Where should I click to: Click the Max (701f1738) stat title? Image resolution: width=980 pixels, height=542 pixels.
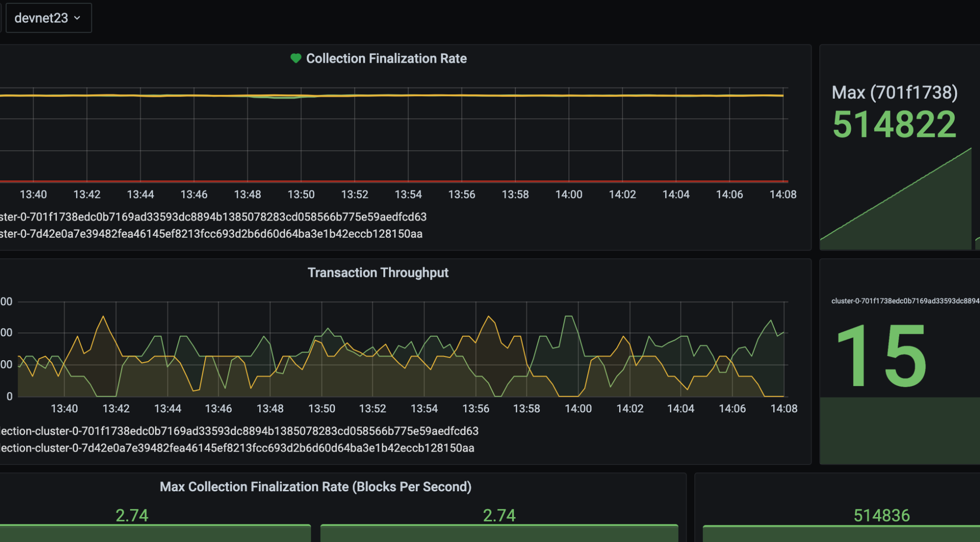pyautogui.click(x=894, y=92)
